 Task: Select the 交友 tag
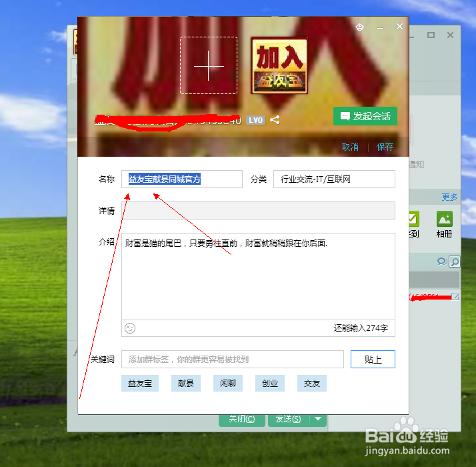(x=312, y=384)
